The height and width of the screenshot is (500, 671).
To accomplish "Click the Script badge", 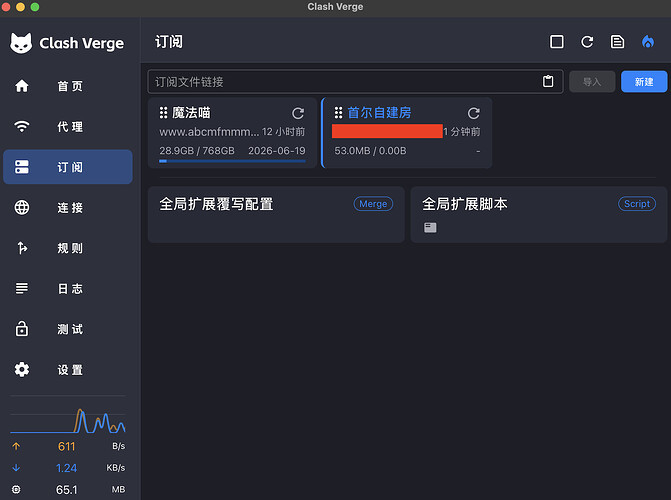I will (x=637, y=204).
